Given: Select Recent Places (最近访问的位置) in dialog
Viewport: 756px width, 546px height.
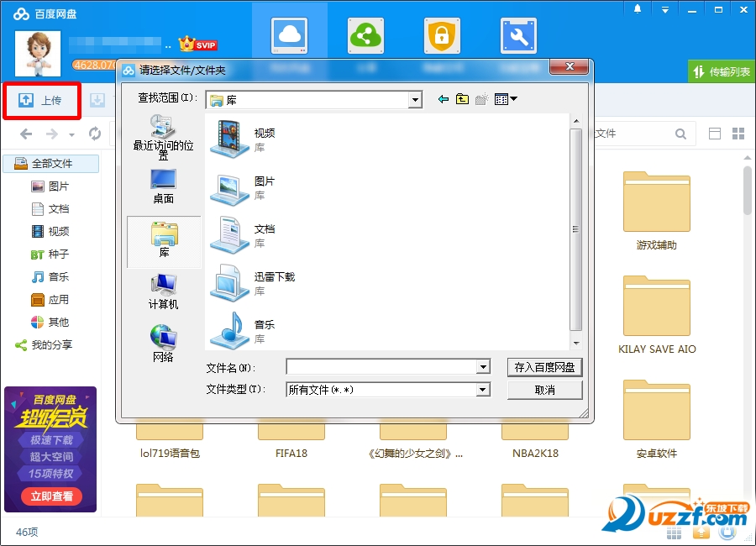Looking at the screenshot, I should coord(164,138).
